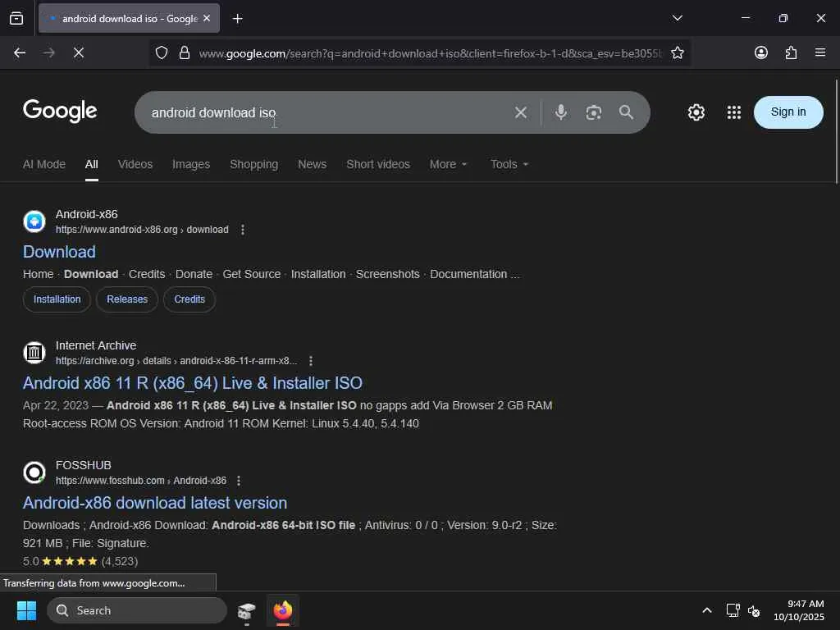Image resolution: width=840 pixels, height=630 pixels.
Task: Open the Android-x86 'Download' result link
Action: [x=59, y=252]
